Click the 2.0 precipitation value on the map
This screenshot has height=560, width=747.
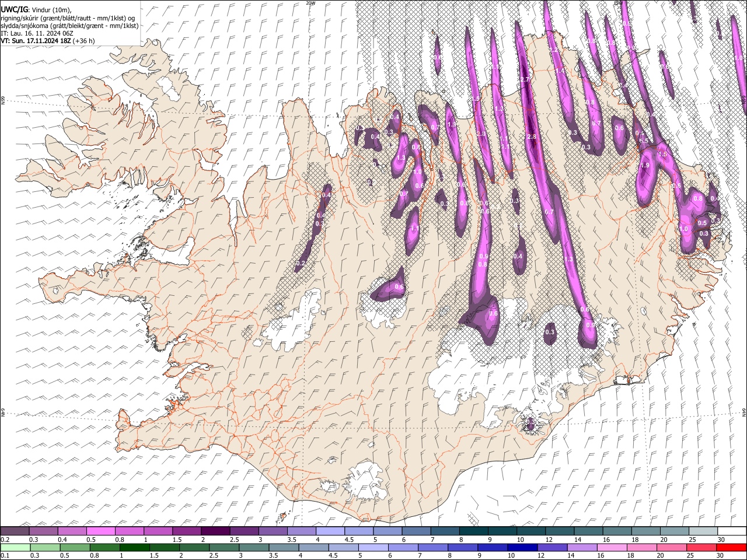coord(481,134)
